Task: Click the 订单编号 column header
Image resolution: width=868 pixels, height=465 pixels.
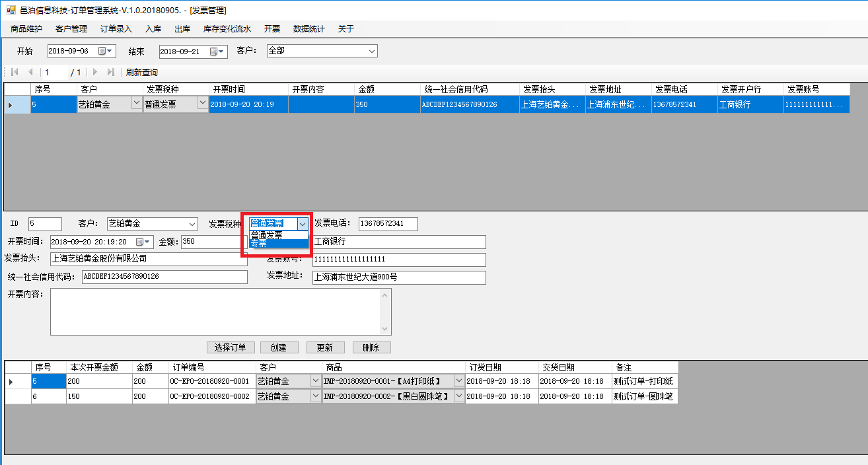Action: (212, 367)
